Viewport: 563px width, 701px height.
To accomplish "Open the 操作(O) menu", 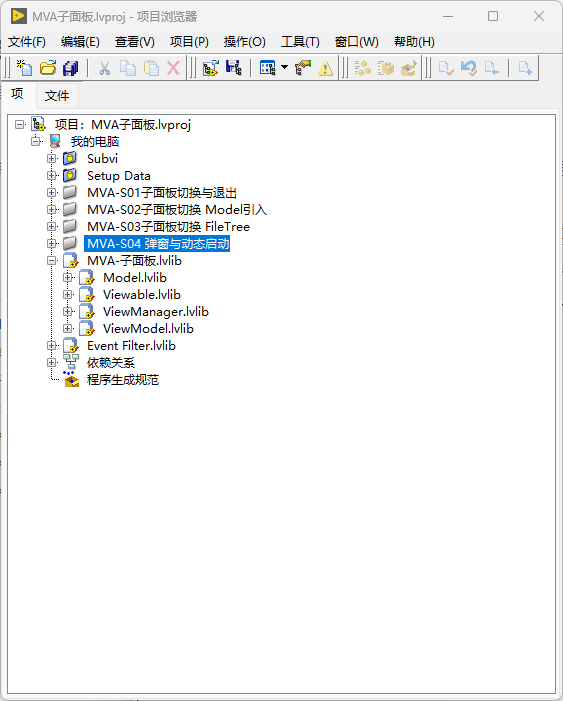I will pyautogui.click(x=245, y=42).
